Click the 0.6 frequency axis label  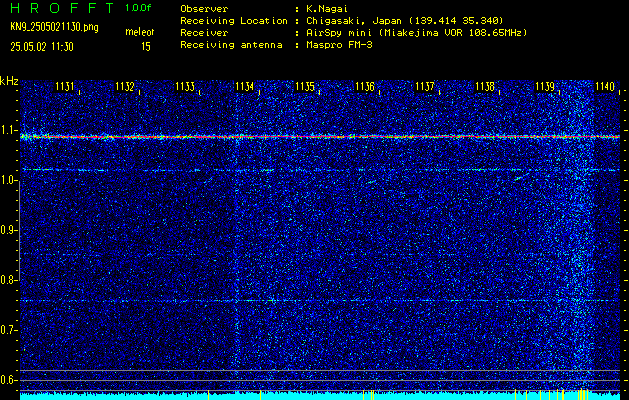pyautogui.click(x=9, y=380)
